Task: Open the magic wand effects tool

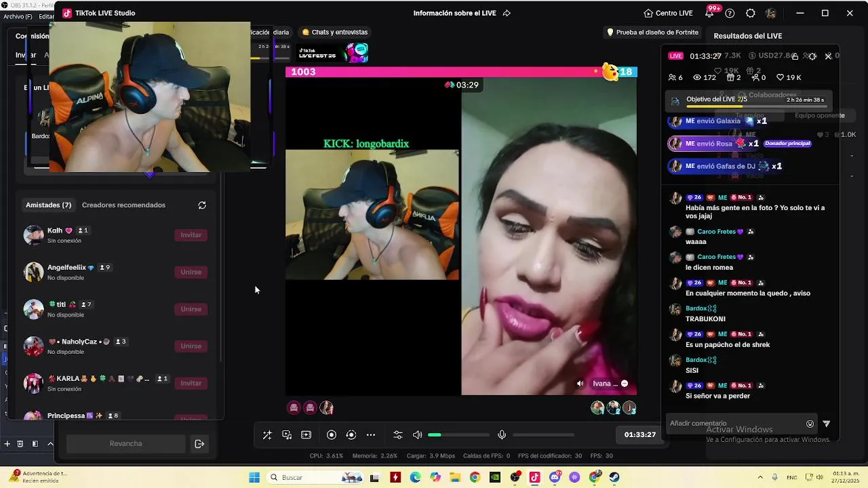Action: pyautogui.click(x=267, y=435)
